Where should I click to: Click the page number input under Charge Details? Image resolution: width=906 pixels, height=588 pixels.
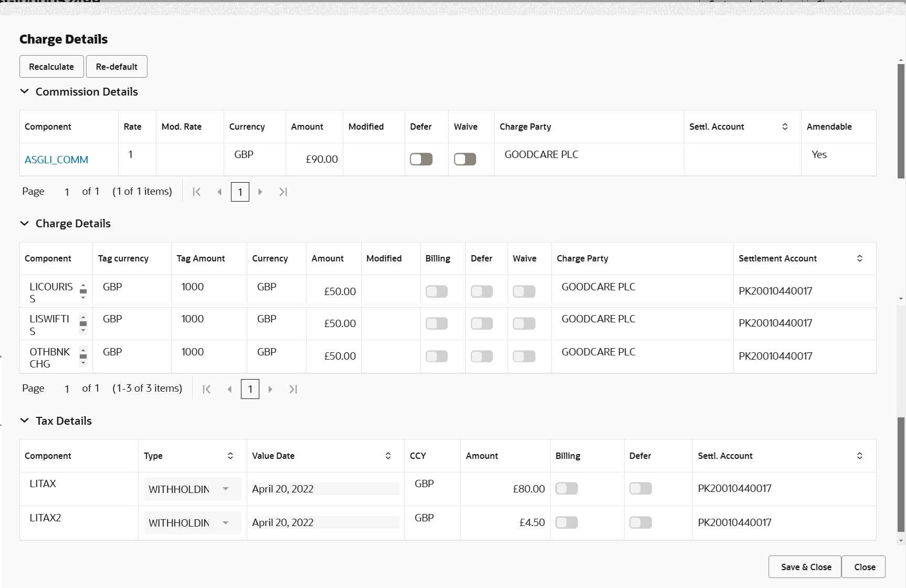250,389
